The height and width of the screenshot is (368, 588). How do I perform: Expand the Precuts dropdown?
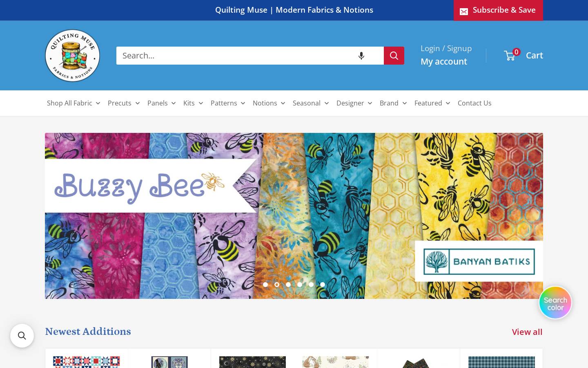coord(124,103)
